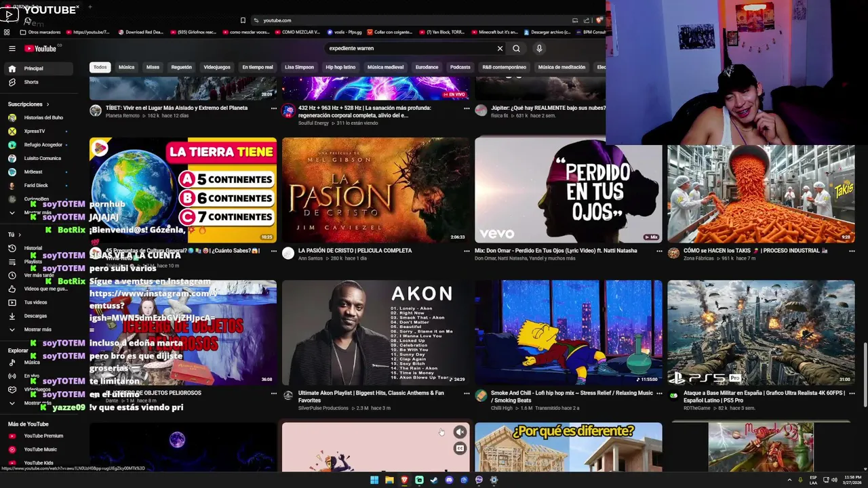Image resolution: width=868 pixels, height=488 pixels.
Task: Start voice search with the microphone
Action: (x=539, y=48)
